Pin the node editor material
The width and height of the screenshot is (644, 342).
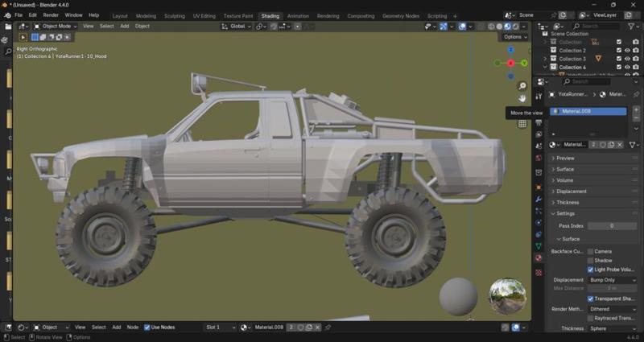328,328
